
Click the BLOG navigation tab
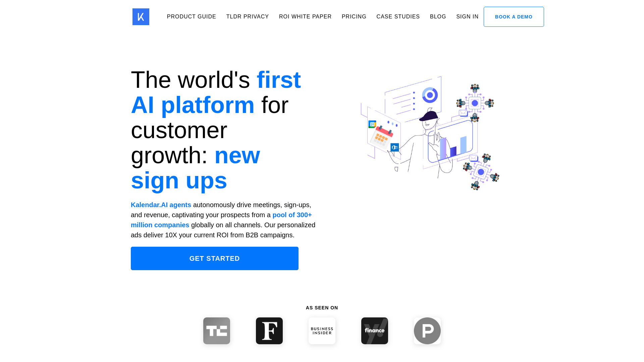click(438, 16)
